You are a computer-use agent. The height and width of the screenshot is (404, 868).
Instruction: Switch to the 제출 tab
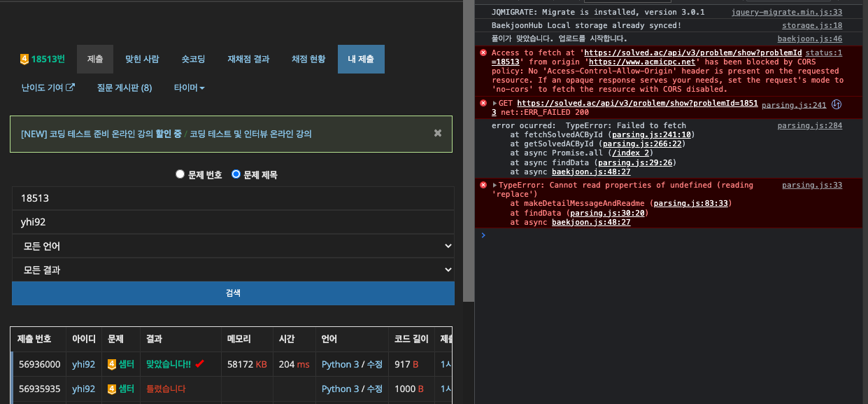pos(95,60)
